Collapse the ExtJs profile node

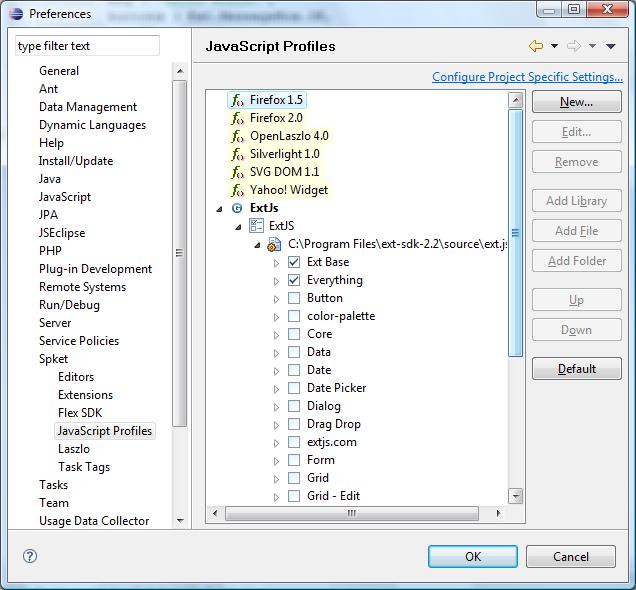[x=219, y=209]
